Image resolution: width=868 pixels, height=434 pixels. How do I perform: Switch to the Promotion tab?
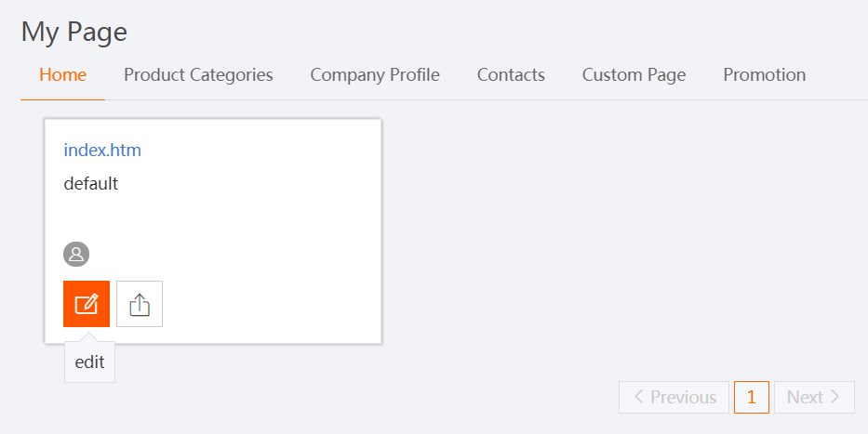[x=764, y=75]
